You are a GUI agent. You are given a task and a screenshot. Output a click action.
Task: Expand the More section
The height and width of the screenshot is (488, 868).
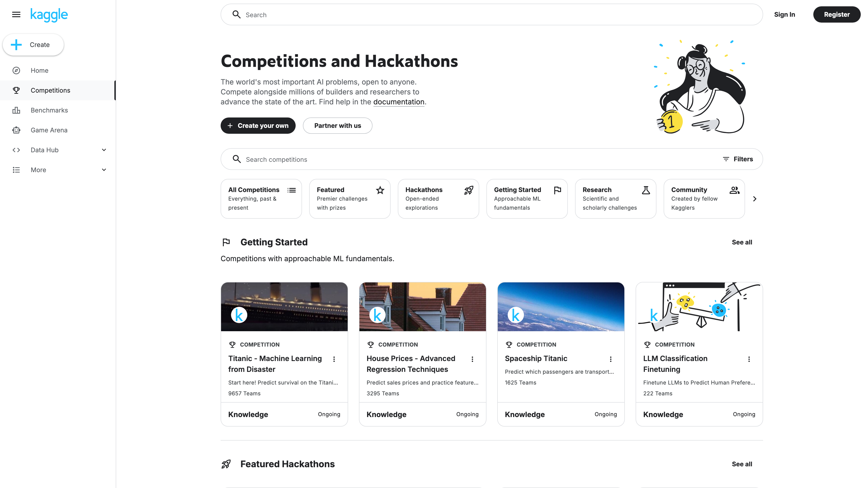tap(104, 170)
